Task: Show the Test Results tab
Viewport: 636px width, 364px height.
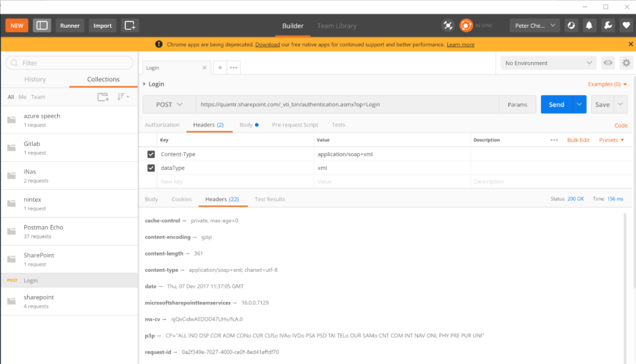Action: pyautogui.click(x=269, y=199)
